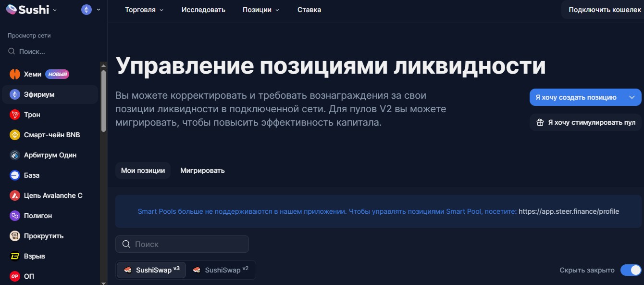Choose Арбитрум Один label

point(50,155)
